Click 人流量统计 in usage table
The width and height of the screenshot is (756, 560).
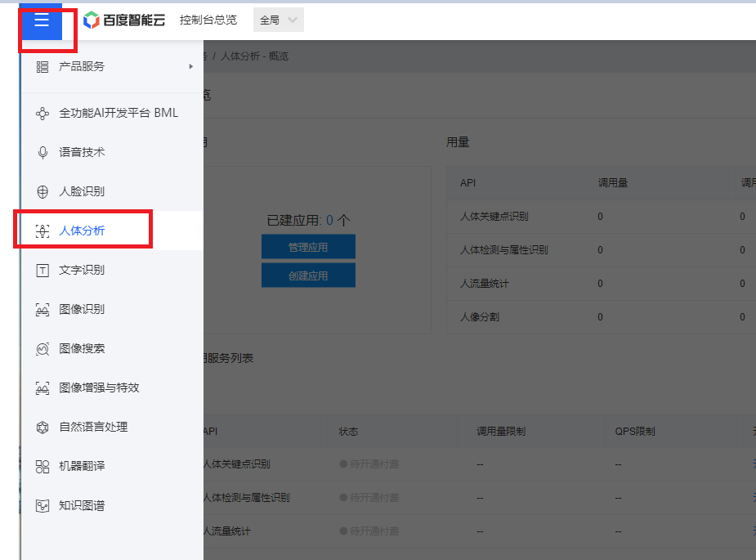(x=485, y=284)
